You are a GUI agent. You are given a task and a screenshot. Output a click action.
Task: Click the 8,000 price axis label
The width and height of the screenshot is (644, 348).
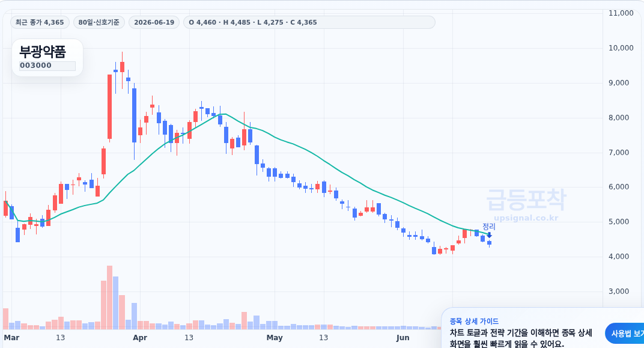tap(619, 118)
